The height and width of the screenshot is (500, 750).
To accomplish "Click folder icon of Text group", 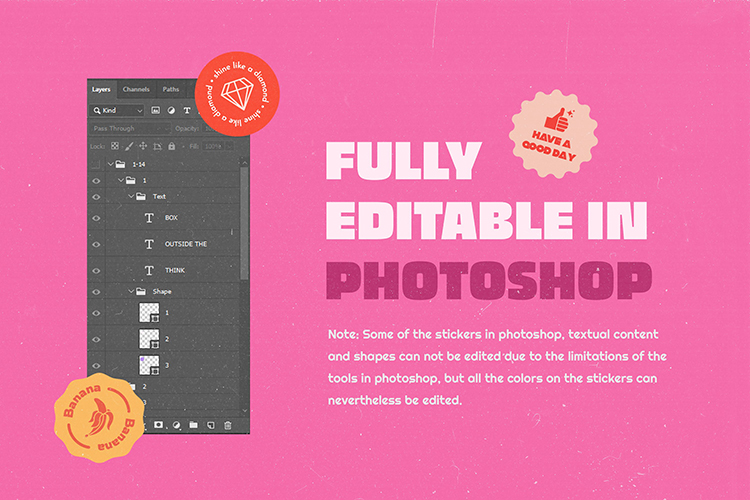I will tap(141, 196).
